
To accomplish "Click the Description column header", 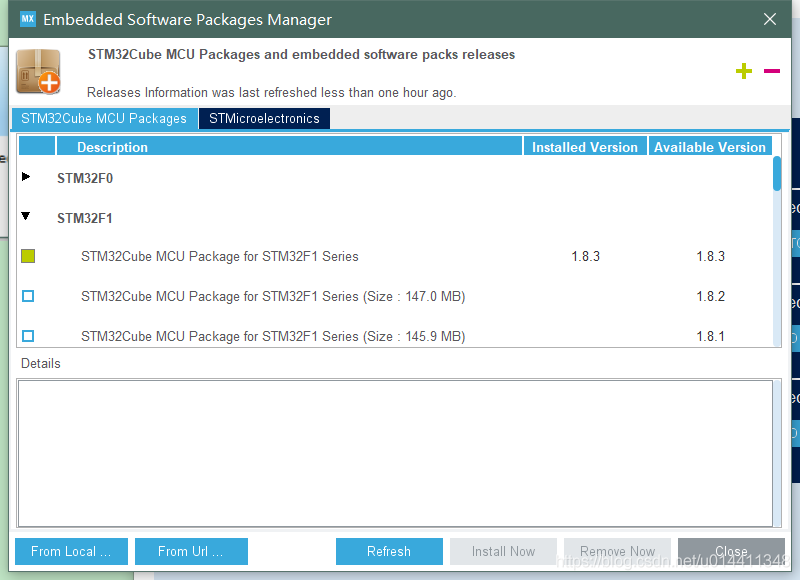I will [x=289, y=147].
